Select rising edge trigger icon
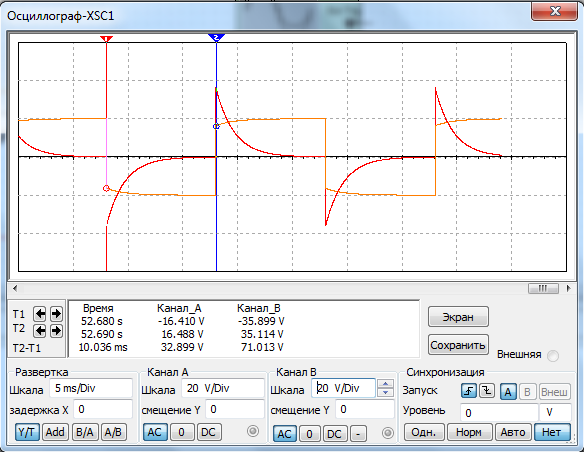 (469, 391)
